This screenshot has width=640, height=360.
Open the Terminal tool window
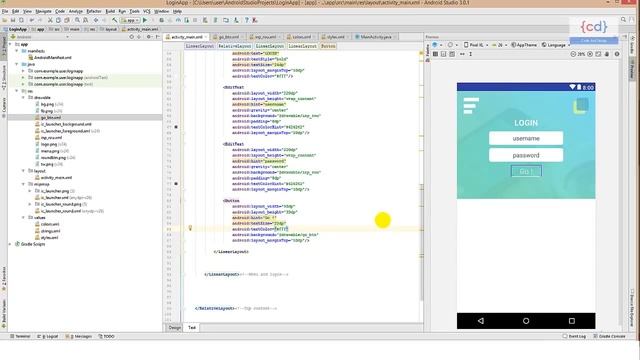coord(20,336)
